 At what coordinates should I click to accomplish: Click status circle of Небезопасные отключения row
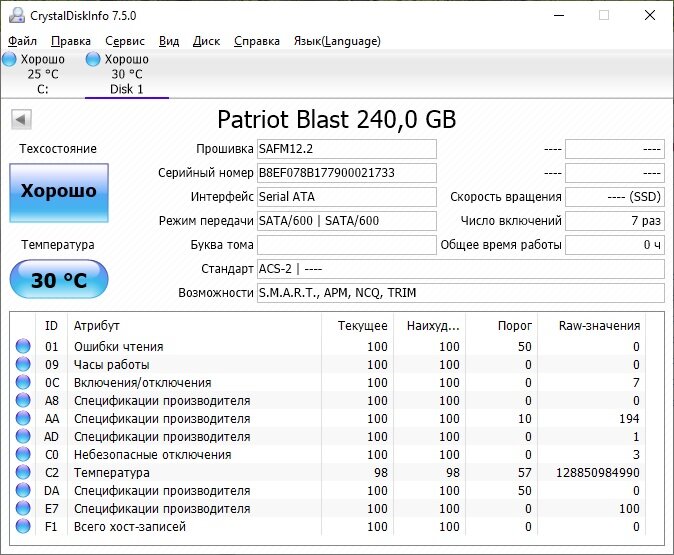(x=23, y=454)
